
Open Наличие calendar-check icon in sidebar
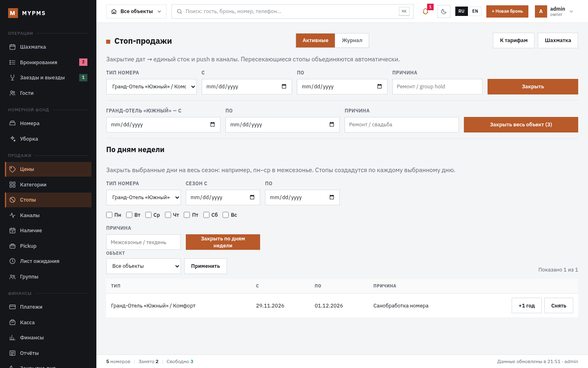(x=13, y=231)
